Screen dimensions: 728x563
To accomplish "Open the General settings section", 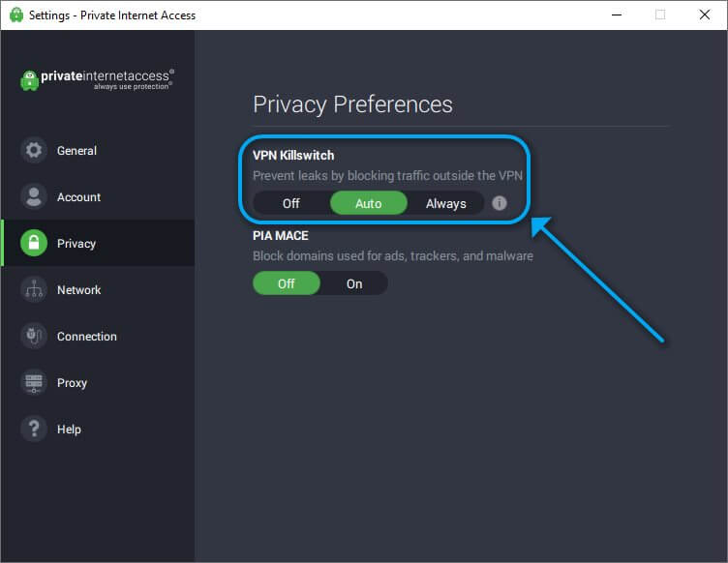I will point(98,150).
